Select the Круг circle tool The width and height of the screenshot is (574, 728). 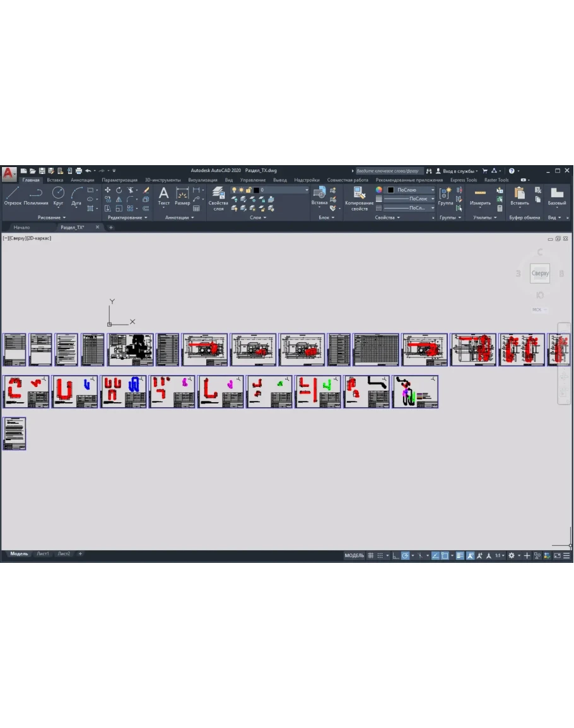pyautogui.click(x=58, y=195)
